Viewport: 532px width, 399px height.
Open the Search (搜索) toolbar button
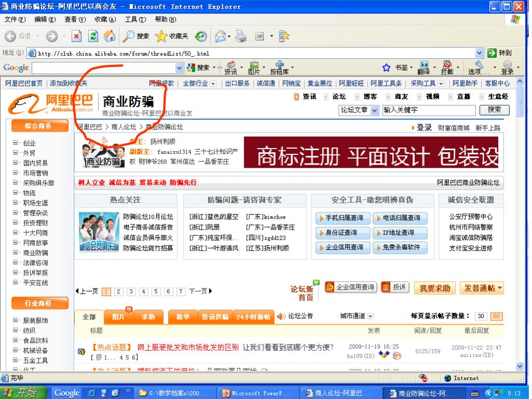coord(136,36)
